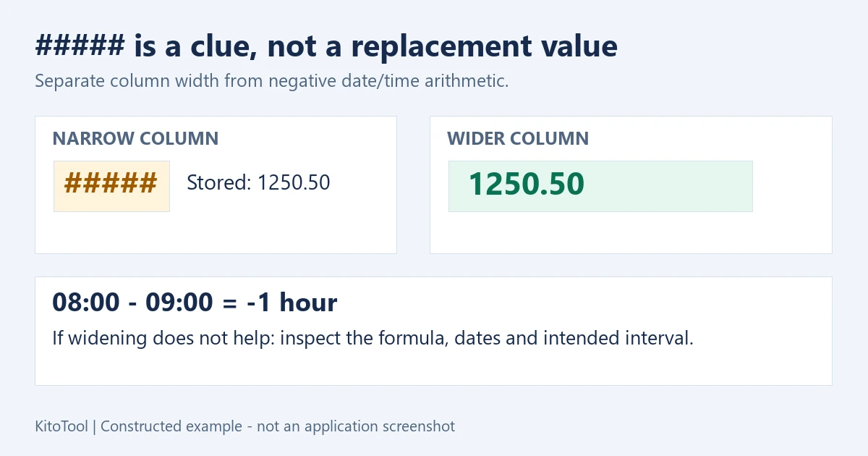Click the '08:00 - 09:00 = -1 hour' heading
This screenshot has width=868, height=456.
pyautogui.click(x=195, y=303)
